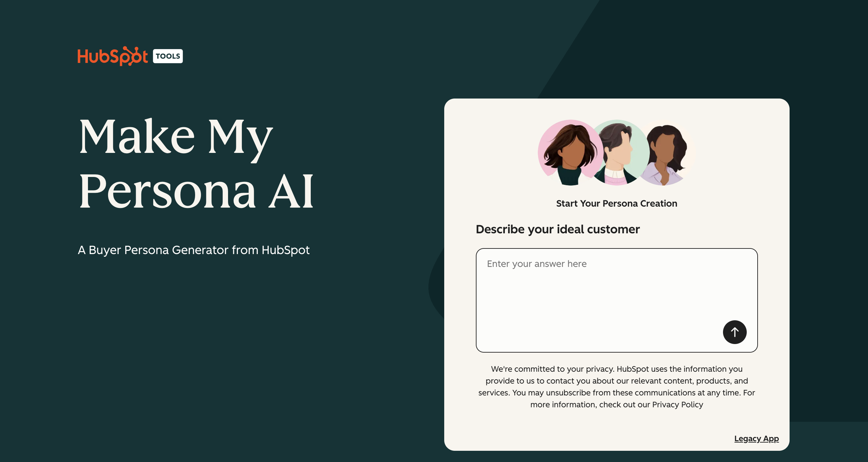Click the "A Buyer Persona Generator from HubSpot" subtitle

coord(193,250)
